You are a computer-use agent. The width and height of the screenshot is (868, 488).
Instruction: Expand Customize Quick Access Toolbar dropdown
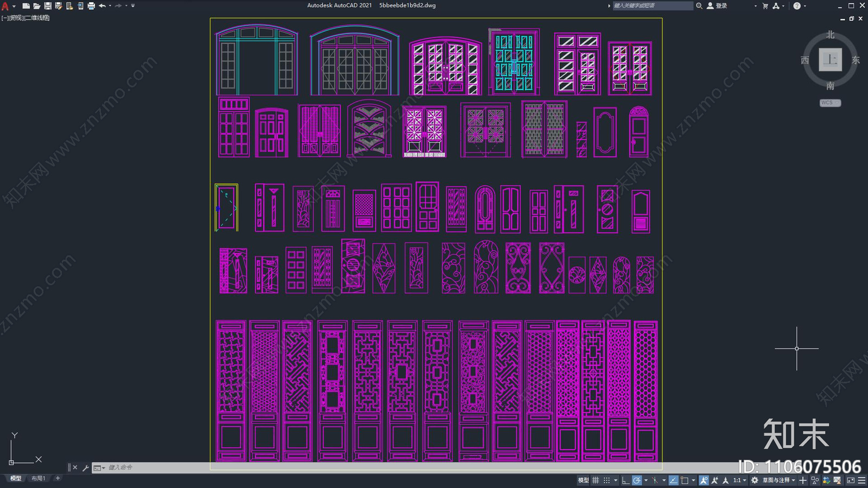(x=133, y=6)
